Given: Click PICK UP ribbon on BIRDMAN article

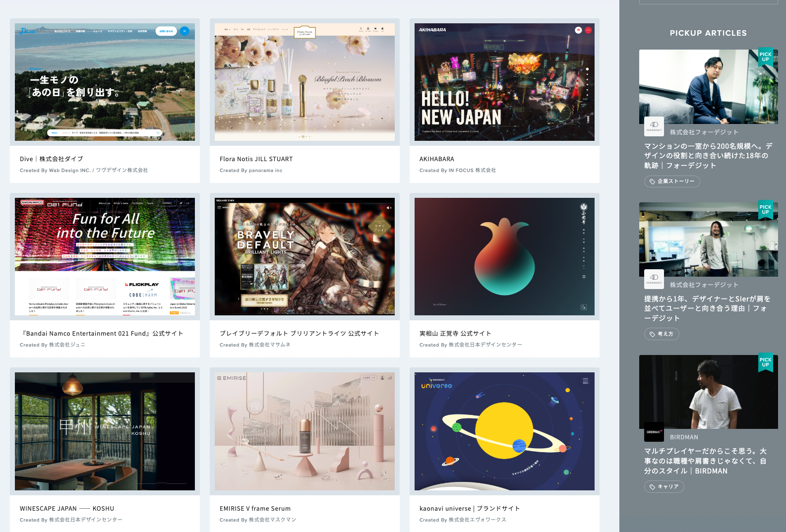Looking at the screenshot, I should click(766, 363).
